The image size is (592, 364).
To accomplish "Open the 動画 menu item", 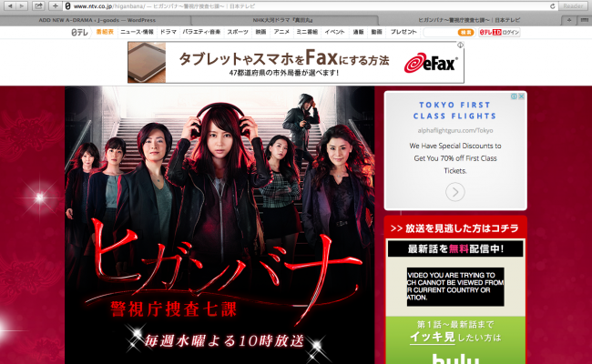I will (x=376, y=32).
